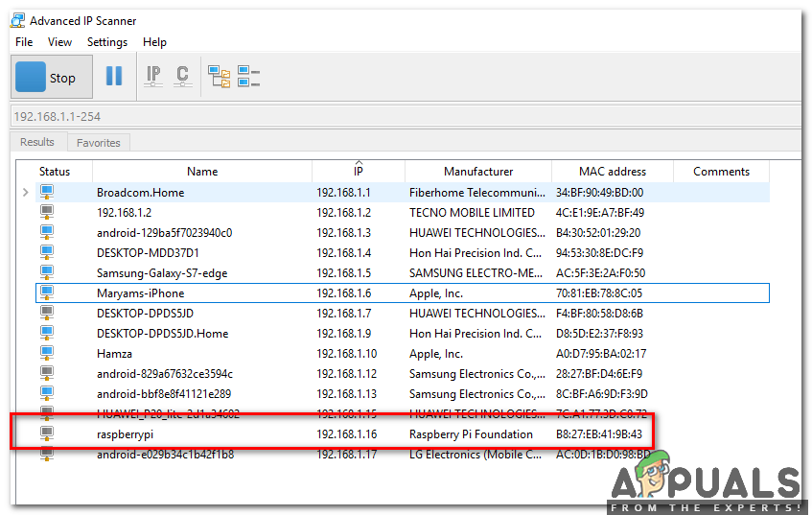Open the Settings menu
The image size is (812, 515).
coord(106,42)
